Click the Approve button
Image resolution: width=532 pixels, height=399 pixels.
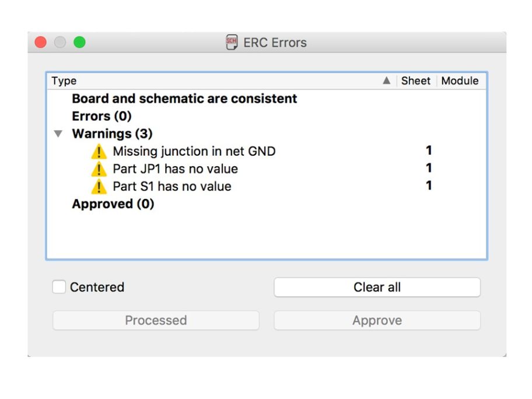click(x=377, y=320)
